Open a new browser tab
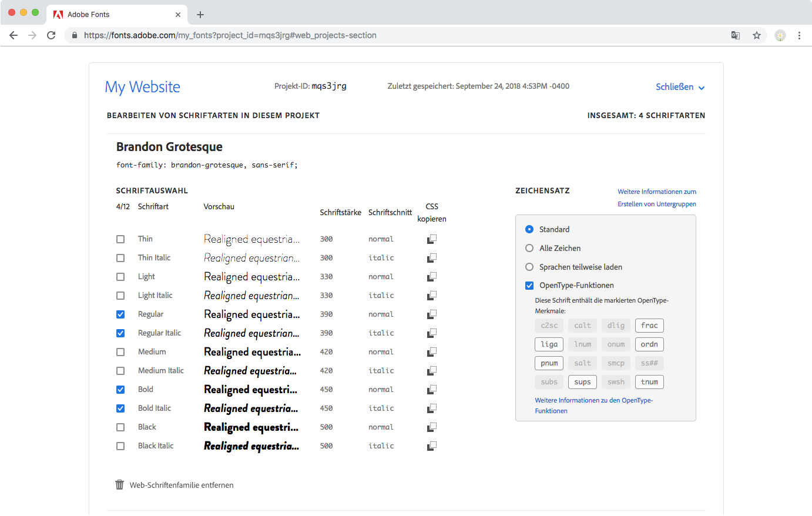The width and height of the screenshot is (812, 516). (200, 15)
